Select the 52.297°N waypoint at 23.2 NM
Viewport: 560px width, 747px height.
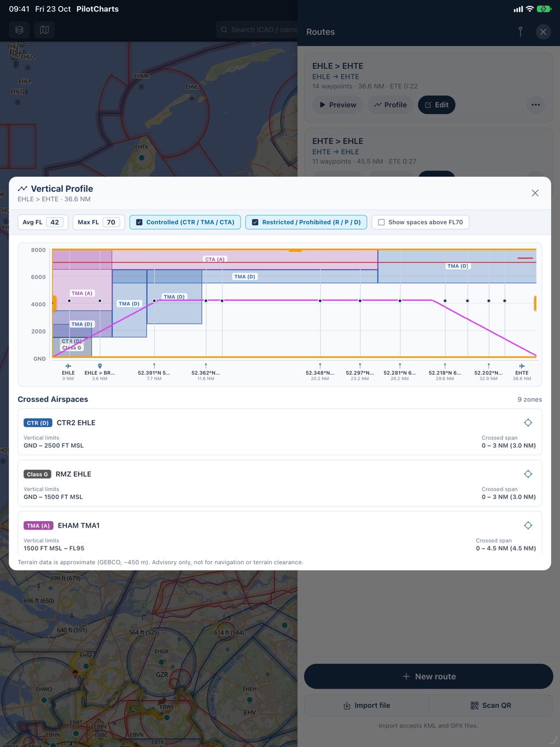[x=360, y=372]
